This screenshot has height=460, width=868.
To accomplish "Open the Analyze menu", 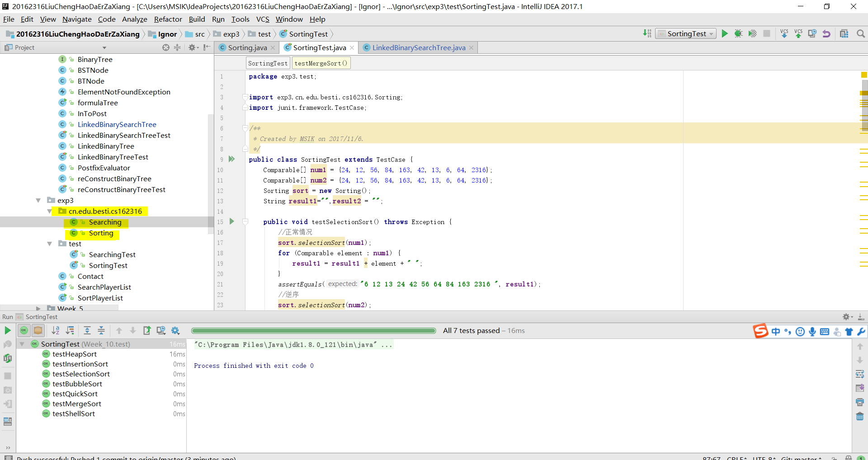I will pos(135,19).
